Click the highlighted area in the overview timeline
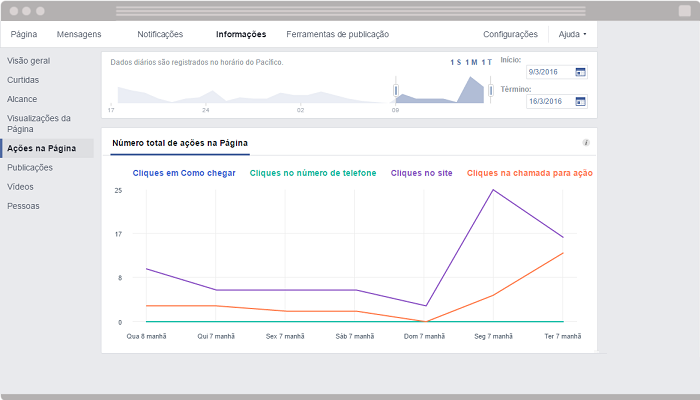The width and height of the screenshot is (700, 400). click(440, 91)
